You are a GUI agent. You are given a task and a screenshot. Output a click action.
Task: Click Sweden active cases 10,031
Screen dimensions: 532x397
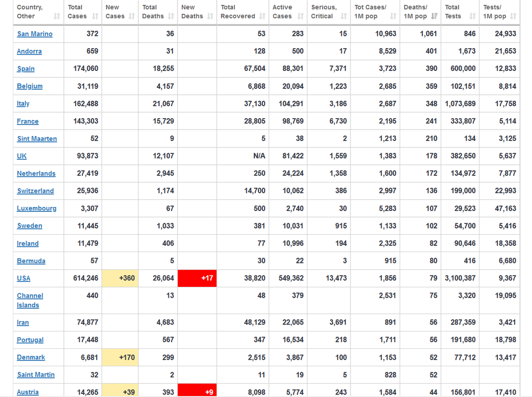293,226
